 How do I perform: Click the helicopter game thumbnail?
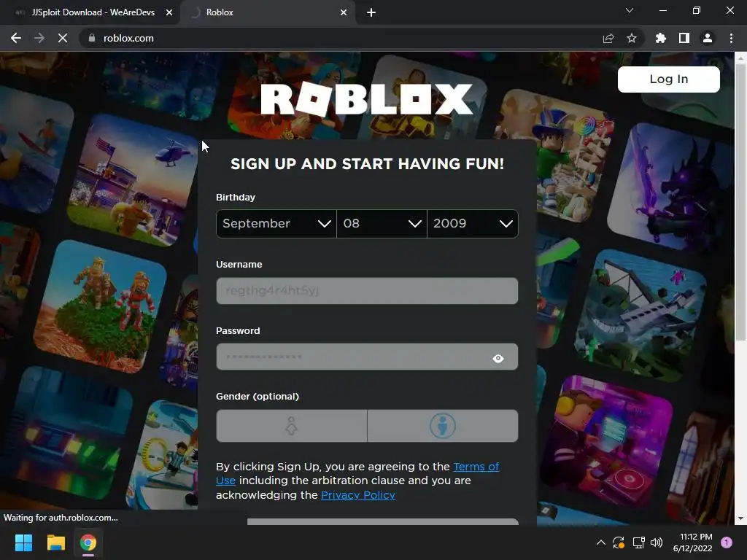click(x=133, y=182)
